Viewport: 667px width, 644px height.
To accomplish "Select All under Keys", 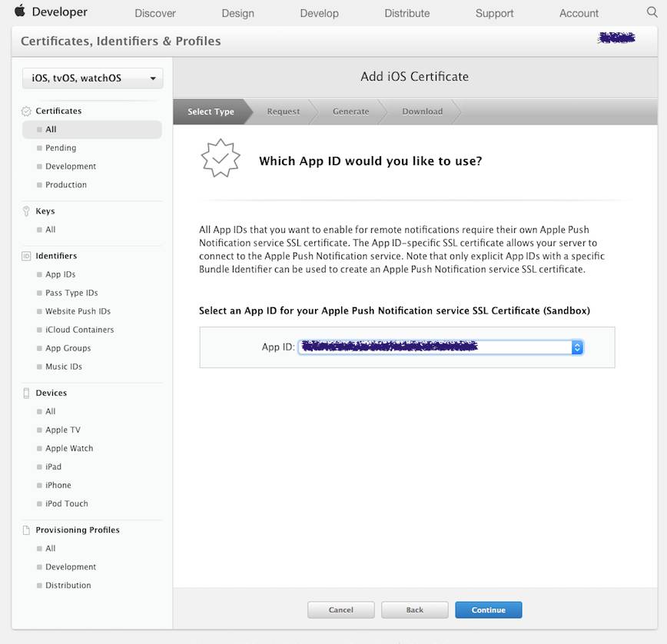I will pyautogui.click(x=51, y=230).
